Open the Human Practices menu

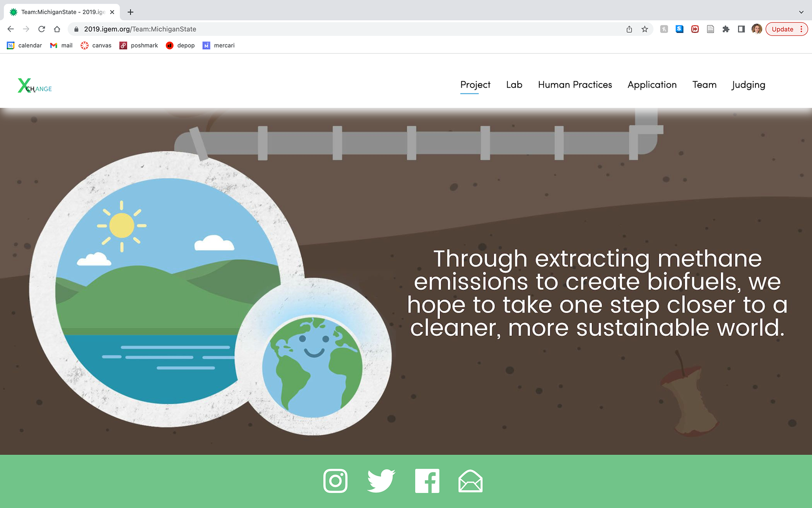pos(575,85)
